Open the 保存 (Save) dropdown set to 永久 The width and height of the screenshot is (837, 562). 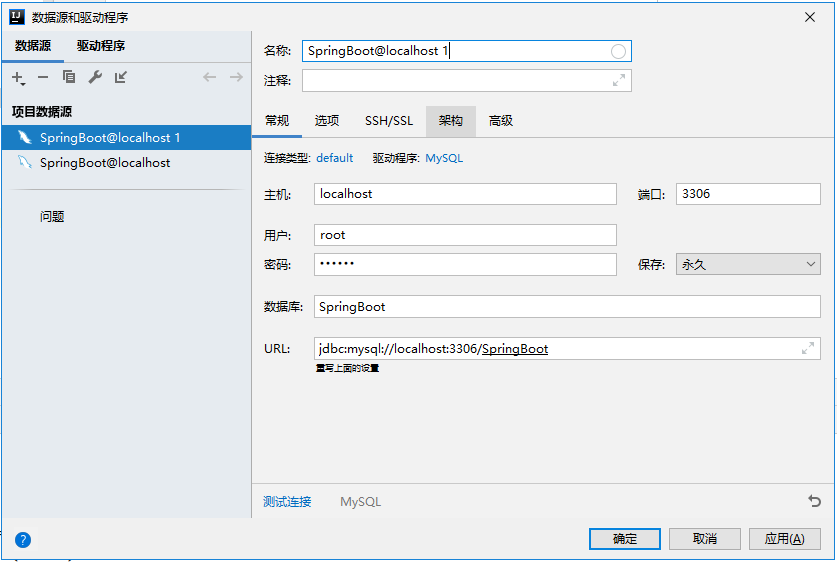(x=748, y=265)
